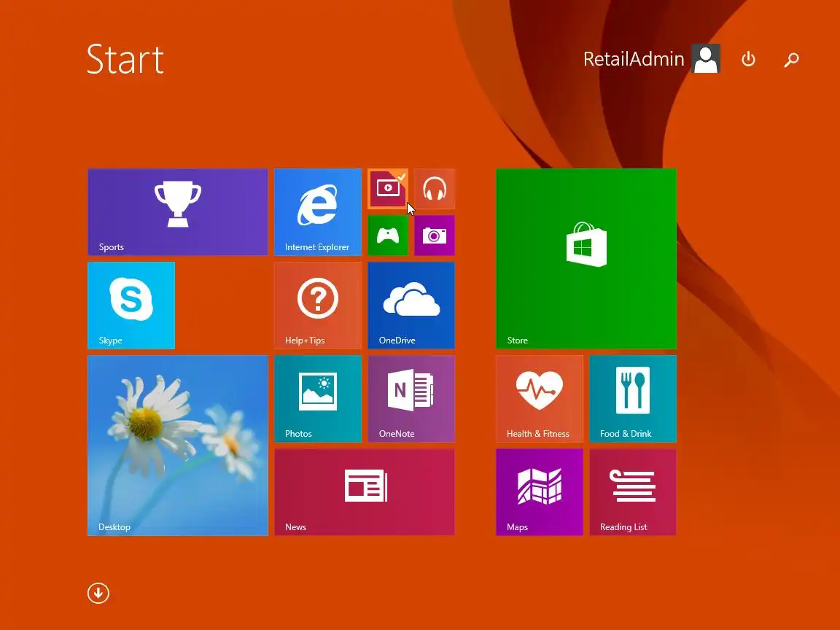Open the Food & Drink tile
The width and height of the screenshot is (840, 630).
pyautogui.click(x=633, y=399)
